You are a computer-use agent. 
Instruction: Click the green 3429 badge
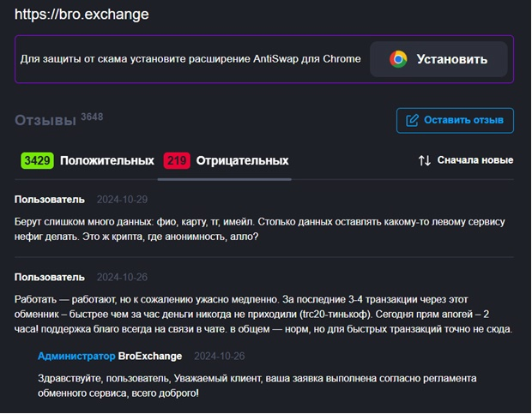pyautogui.click(x=37, y=160)
